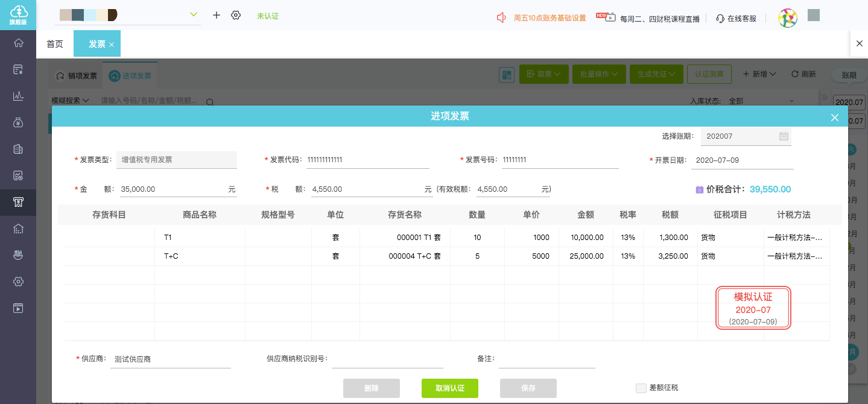Open the 征税项目 cell for T+C row
This screenshot has height=404, width=868.
pos(730,256)
